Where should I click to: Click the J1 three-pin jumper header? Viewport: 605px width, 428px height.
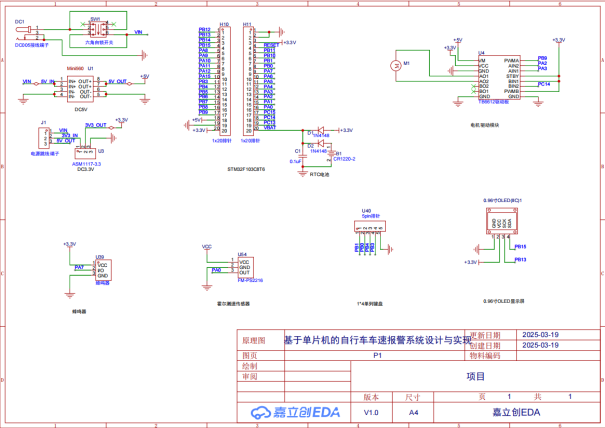pos(44,138)
